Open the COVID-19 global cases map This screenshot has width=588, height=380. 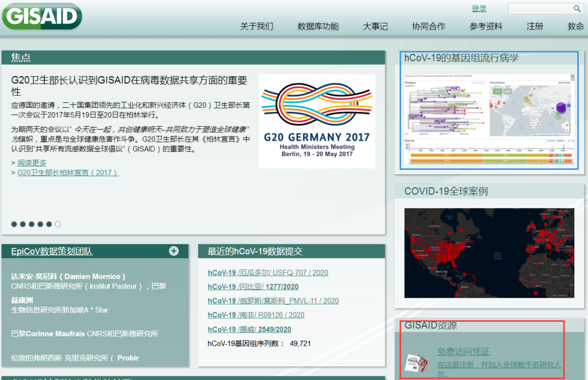click(x=489, y=253)
